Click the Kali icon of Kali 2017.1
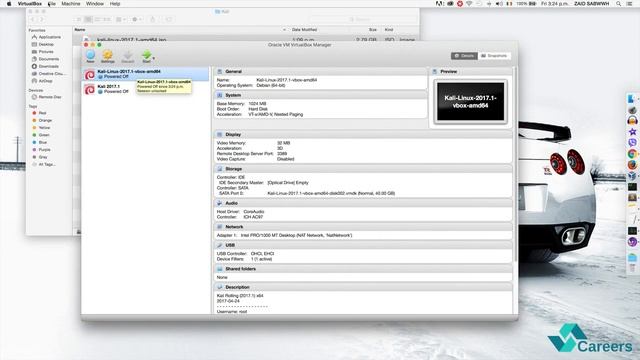The height and width of the screenshot is (360, 640). coord(90,89)
